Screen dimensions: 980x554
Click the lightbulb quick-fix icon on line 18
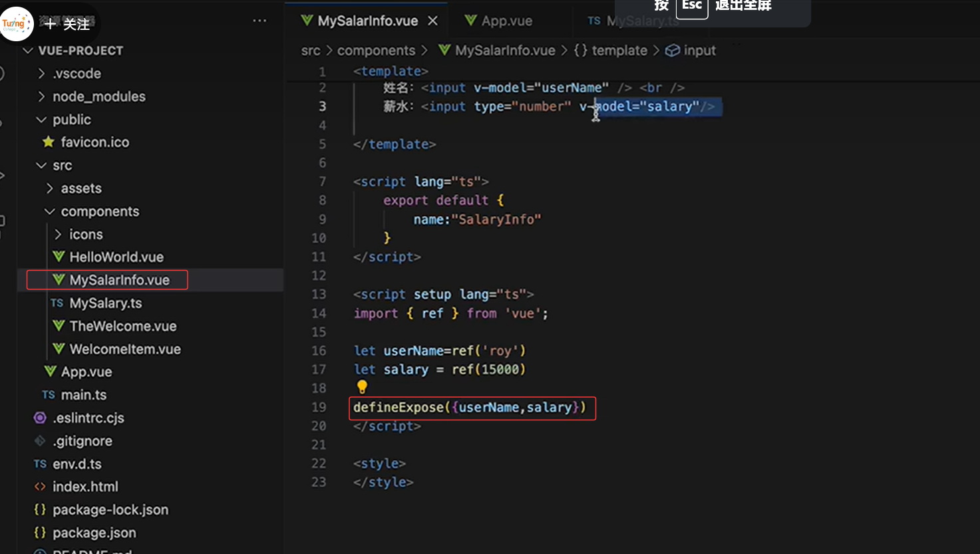[x=362, y=387]
